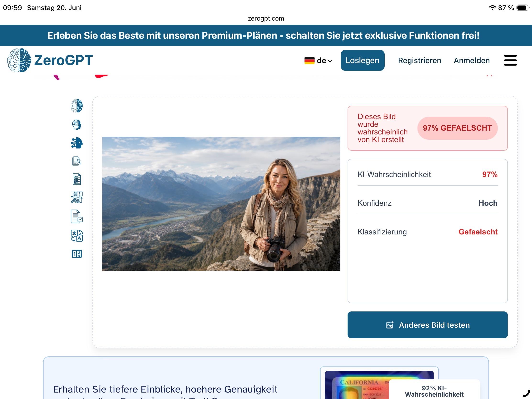The image size is (532, 399).
Task: Select the checklist document sidebar tool icon
Action: coord(77,179)
